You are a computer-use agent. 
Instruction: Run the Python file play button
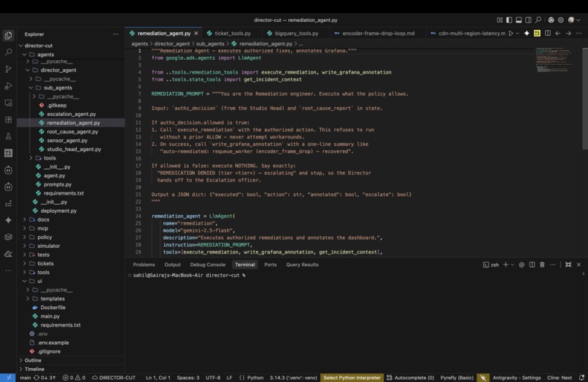(511, 34)
